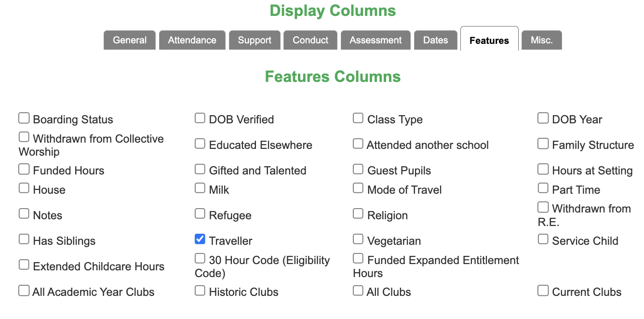Open the Conduct tab
644x319 pixels.
click(310, 40)
